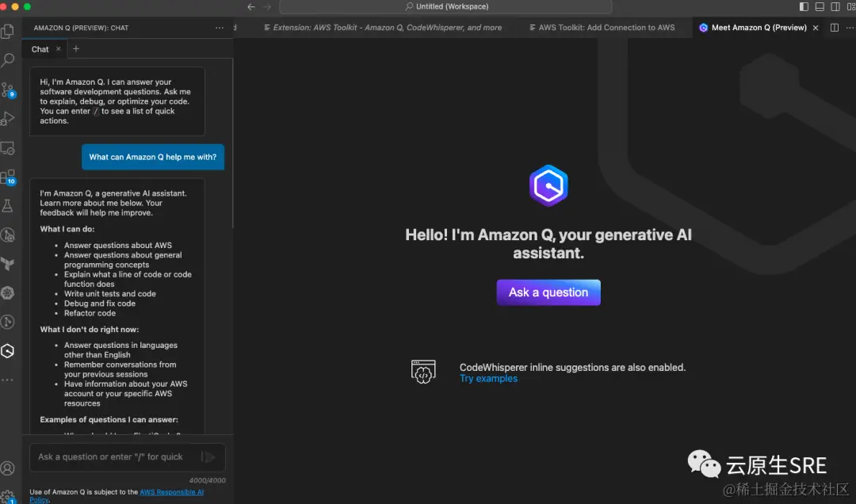Open the Extensions view with badge 10
The width and height of the screenshot is (856, 504).
click(x=8, y=177)
